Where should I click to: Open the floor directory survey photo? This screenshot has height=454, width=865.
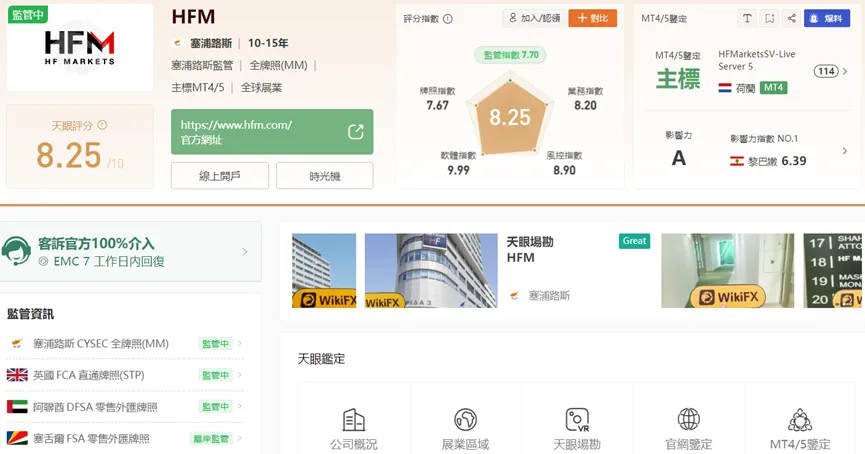(834, 270)
